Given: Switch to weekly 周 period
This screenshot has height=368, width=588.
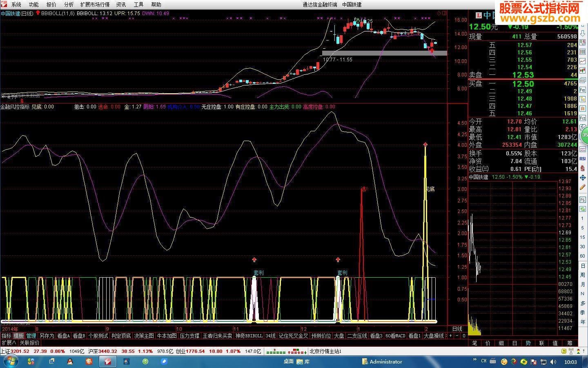Looking at the screenshot, I should [x=583, y=275].
